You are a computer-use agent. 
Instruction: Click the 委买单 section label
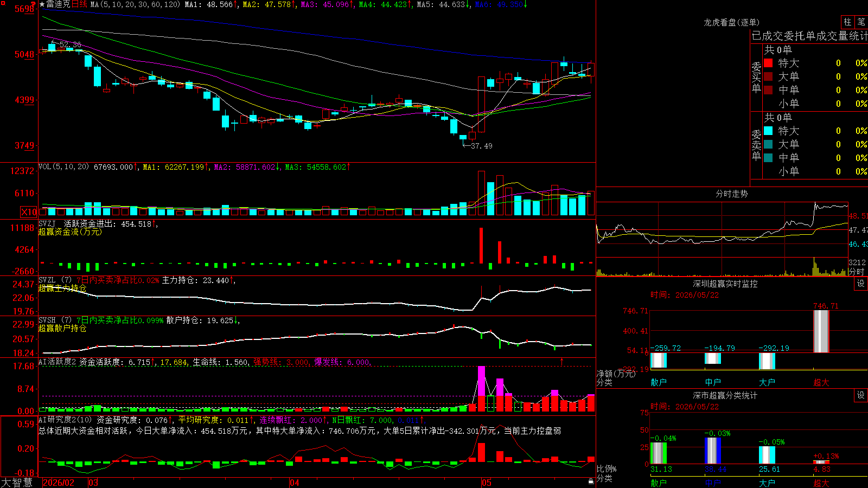tap(756, 78)
